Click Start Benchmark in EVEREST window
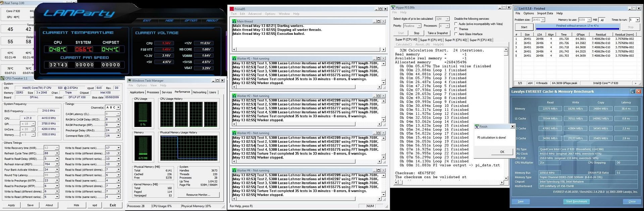The image size is (644, 211). [x=576, y=202]
